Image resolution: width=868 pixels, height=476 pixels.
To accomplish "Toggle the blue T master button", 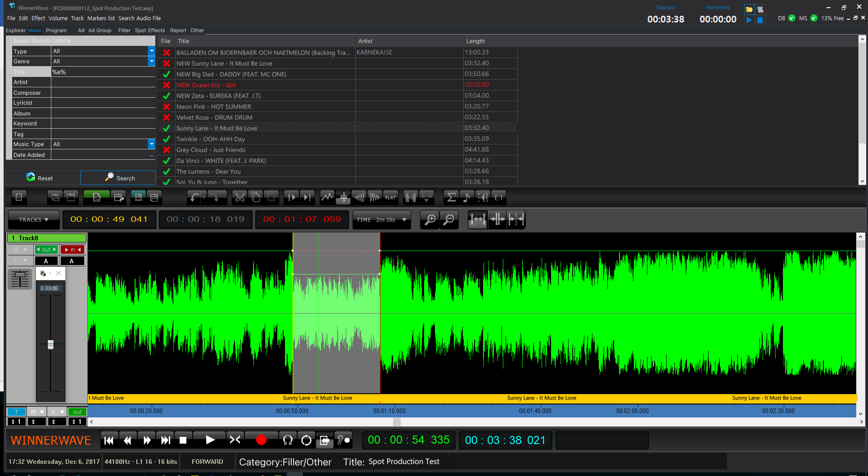I will tap(17, 412).
